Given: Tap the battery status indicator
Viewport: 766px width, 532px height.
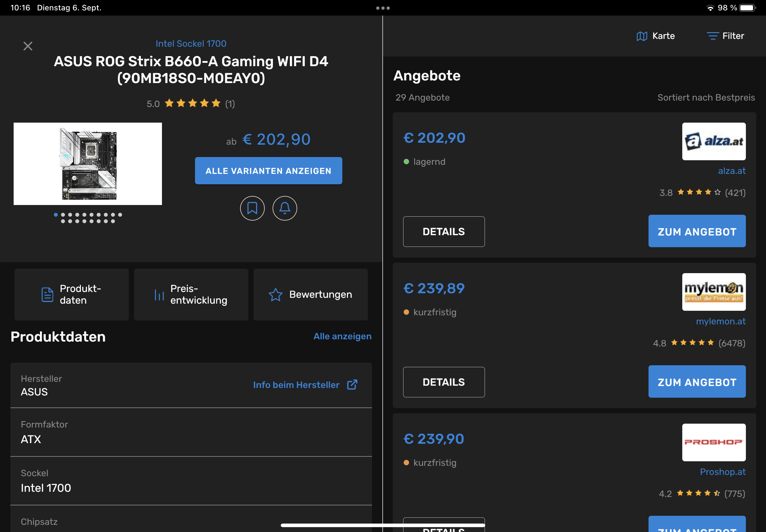Looking at the screenshot, I should point(747,8).
